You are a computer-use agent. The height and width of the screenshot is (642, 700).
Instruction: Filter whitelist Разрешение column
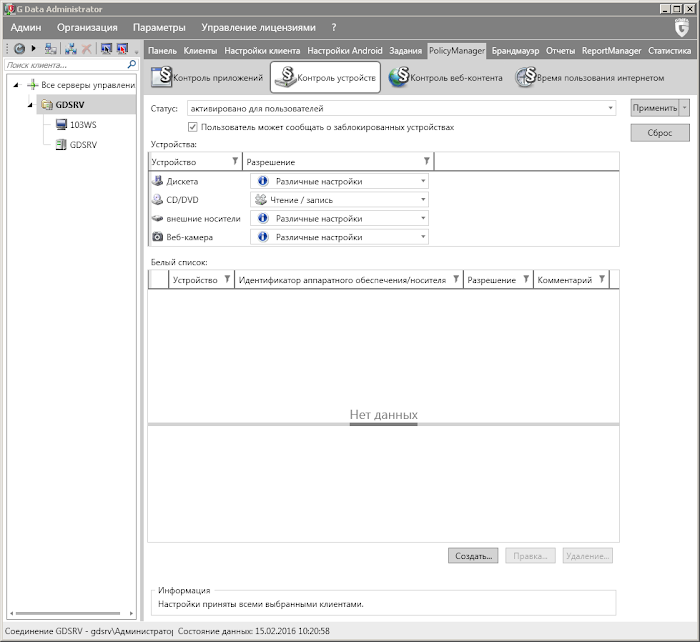pos(526,279)
